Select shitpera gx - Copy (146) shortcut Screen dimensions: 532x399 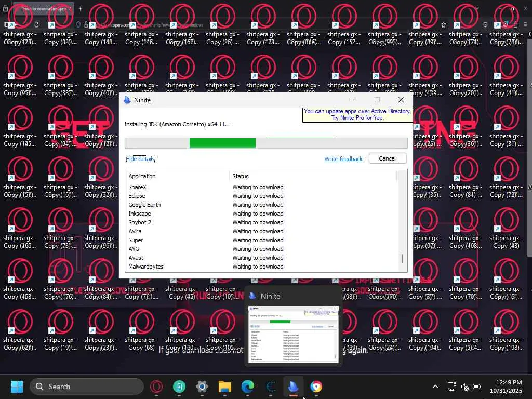pos(141,24)
